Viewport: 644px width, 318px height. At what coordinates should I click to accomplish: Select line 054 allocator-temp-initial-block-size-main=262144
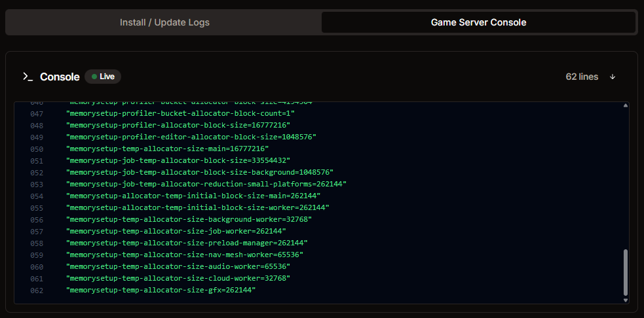(x=193, y=196)
